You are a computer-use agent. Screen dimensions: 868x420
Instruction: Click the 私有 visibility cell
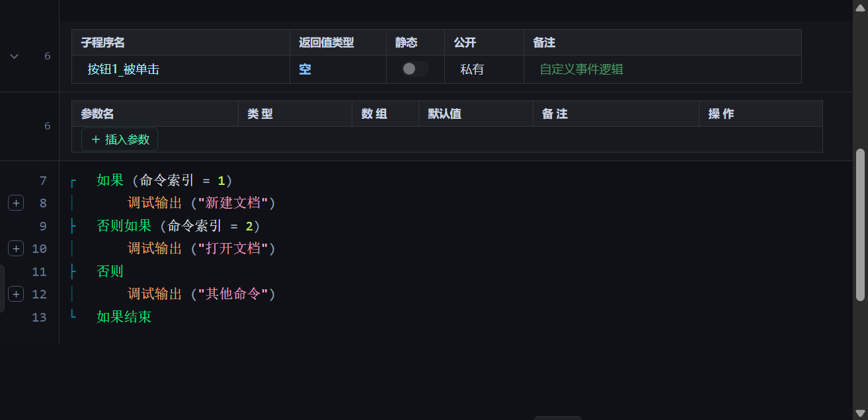472,69
